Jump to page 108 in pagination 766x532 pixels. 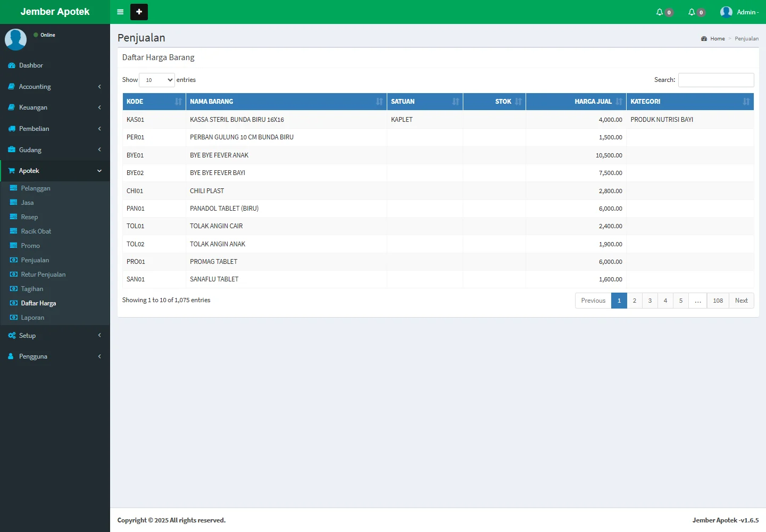pyautogui.click(x=718, y=301)
